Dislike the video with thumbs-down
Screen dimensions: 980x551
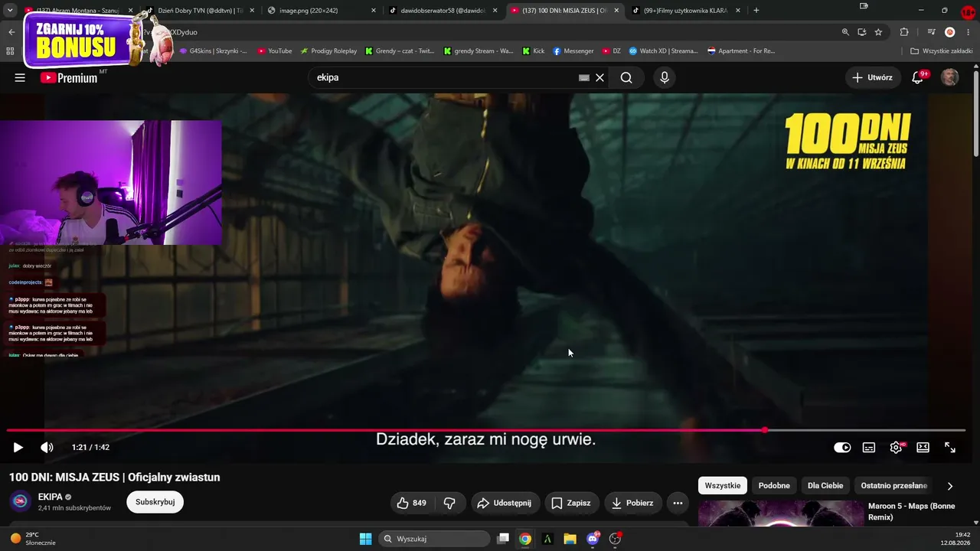tap(449, 503)
